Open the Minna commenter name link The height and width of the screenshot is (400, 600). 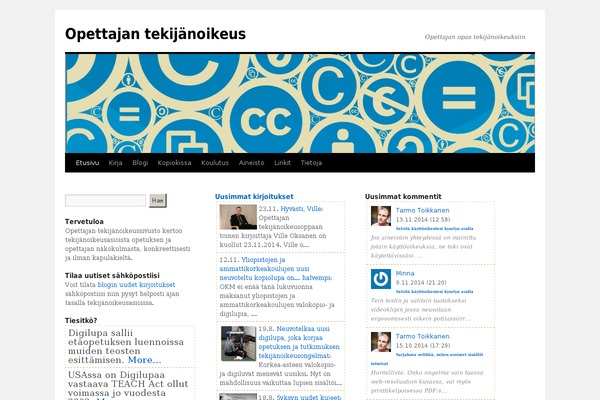(x=405, y=273)
